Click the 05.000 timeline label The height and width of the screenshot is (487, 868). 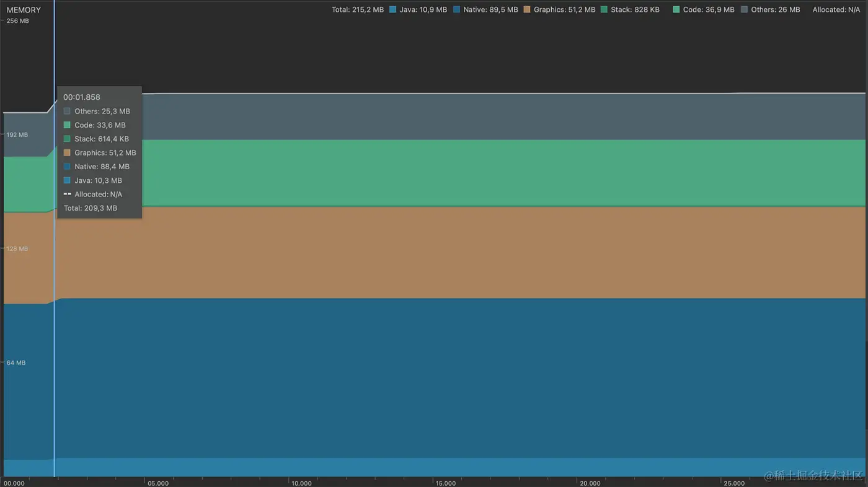click(158, 483)
